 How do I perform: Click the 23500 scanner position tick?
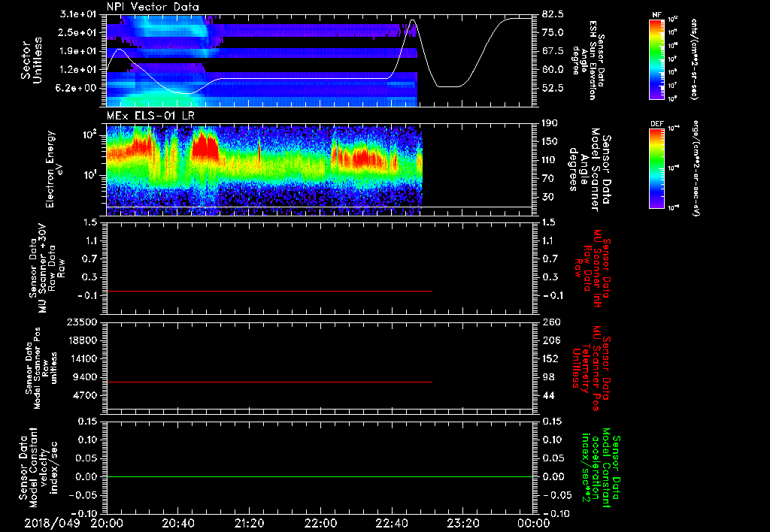click(81, 322)
